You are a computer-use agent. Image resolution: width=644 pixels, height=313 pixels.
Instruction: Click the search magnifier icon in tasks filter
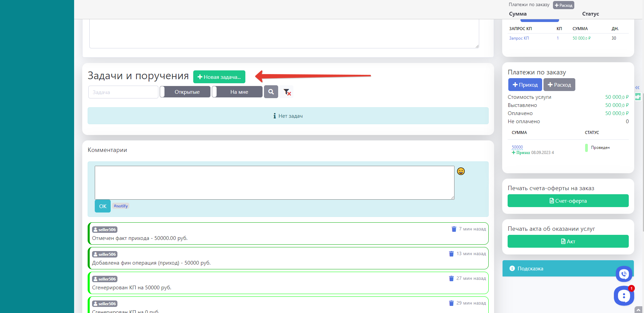[x=271, y=92]
